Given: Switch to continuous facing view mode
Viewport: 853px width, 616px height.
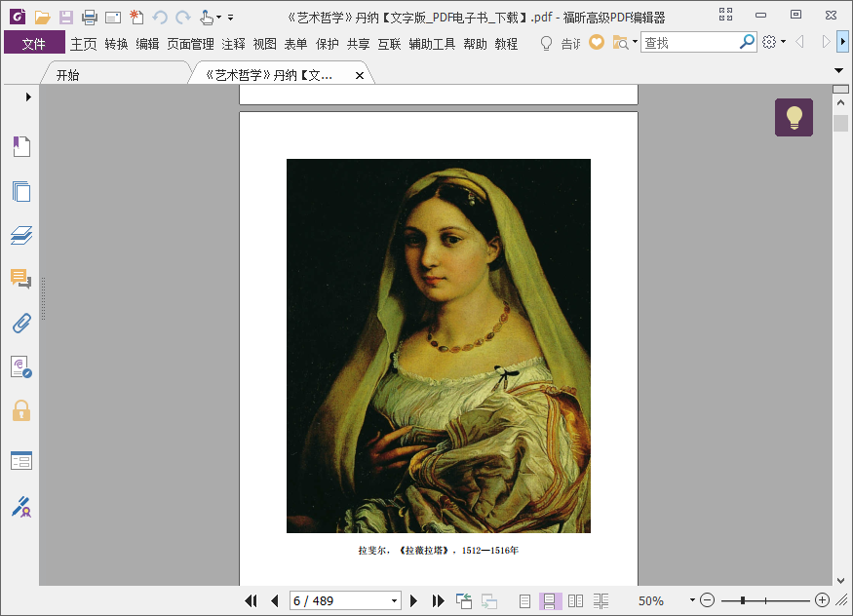Looking at the screenshot, I should click(x=601, y=600).
